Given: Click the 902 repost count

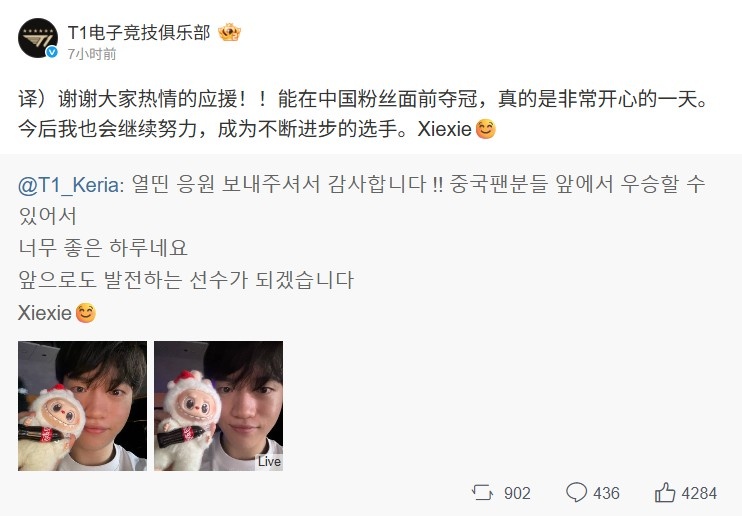Looking at the screenshot, I should [517, 493].
